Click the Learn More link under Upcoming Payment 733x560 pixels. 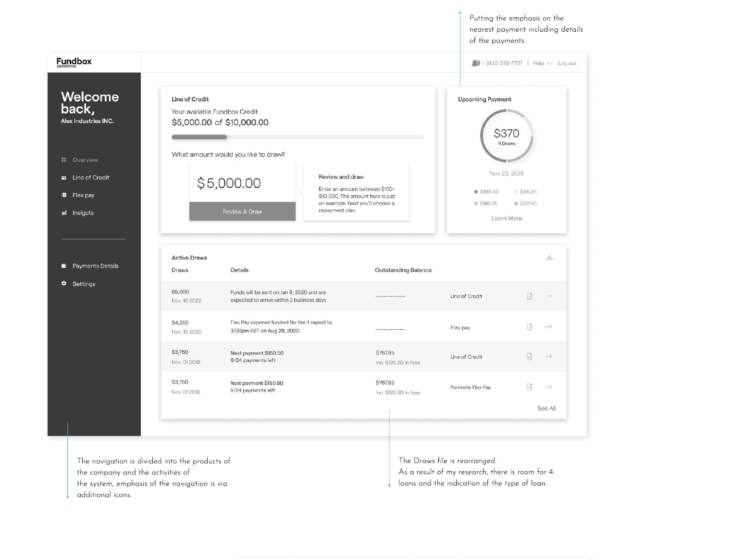(x=507, y=218)
